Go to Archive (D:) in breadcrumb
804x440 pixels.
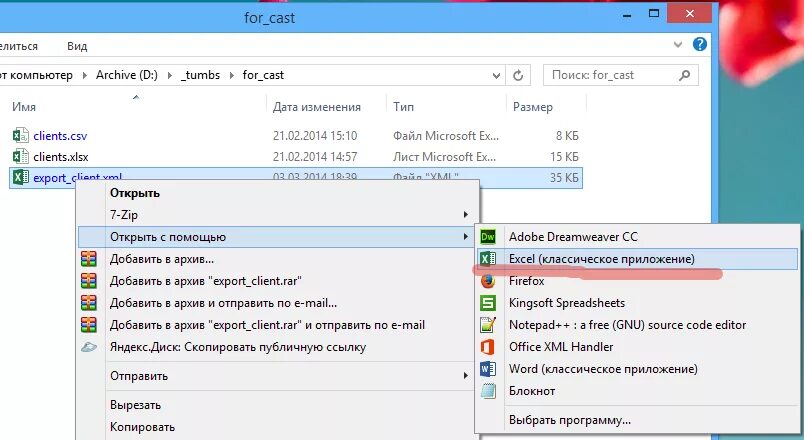point(127,75)
